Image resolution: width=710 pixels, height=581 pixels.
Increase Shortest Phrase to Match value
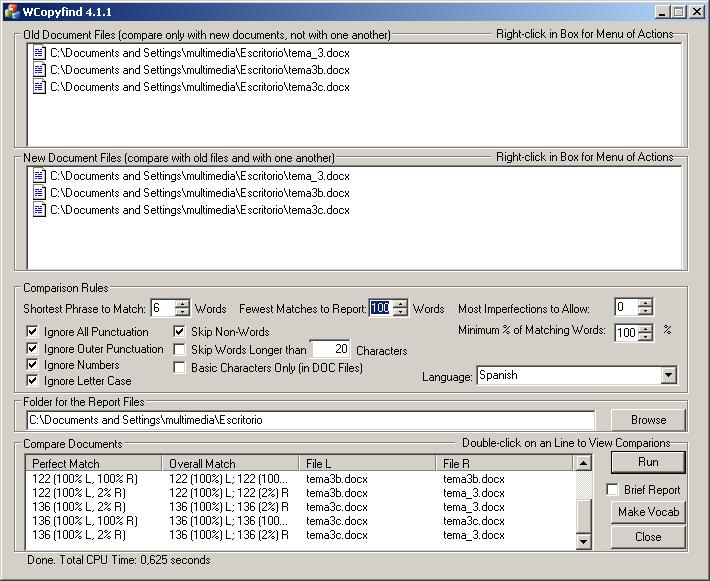click(x=182, y=304)
